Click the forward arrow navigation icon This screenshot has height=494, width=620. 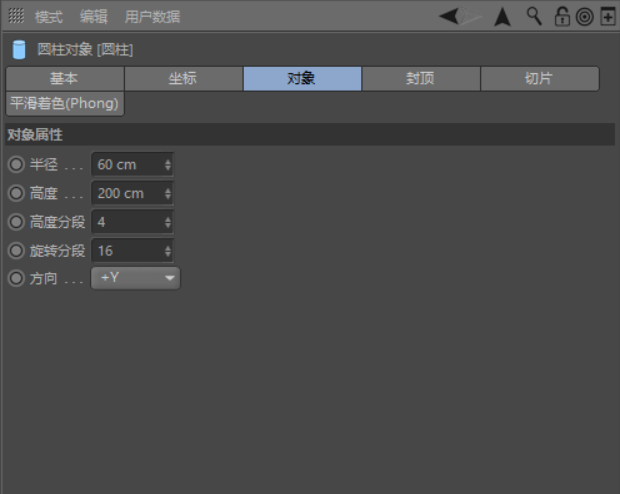point(473,16)
